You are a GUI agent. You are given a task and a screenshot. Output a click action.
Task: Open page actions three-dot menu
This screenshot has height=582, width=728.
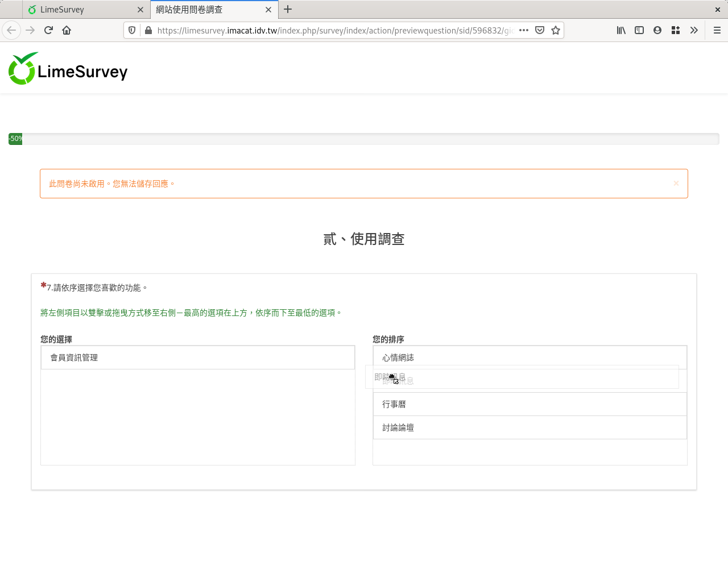[524, 30]
